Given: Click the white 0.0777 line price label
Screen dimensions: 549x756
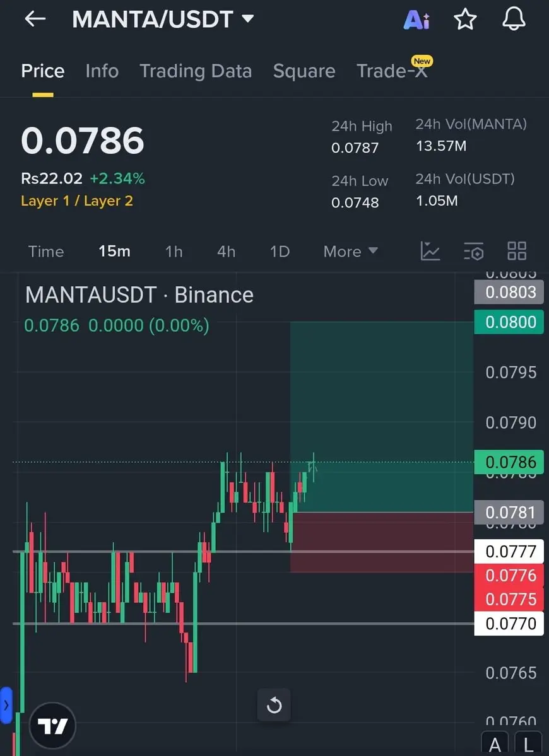Looking at the screenshot, I should (509, 551).
